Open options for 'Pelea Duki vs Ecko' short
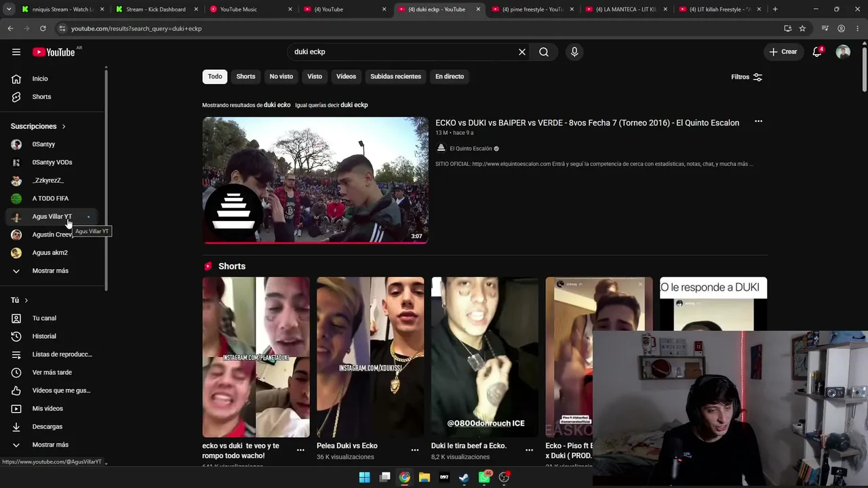Viewport: 868px width, 488px height. click(415, 449)
